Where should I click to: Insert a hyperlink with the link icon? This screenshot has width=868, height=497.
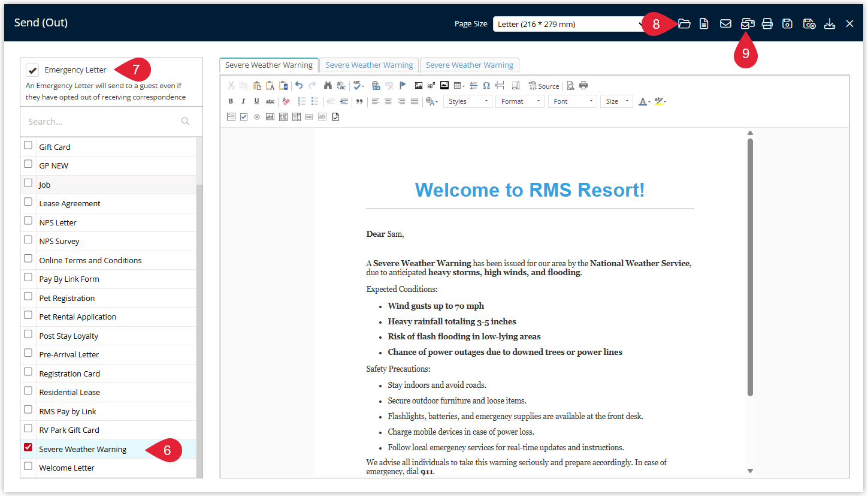[376, 85]
